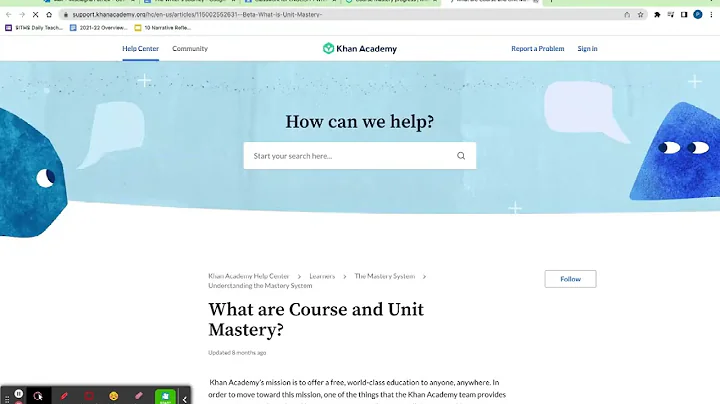Select the mouse pointer highlight tool
This screenshot has width=720, height=404.
click(x=38, y=396)
